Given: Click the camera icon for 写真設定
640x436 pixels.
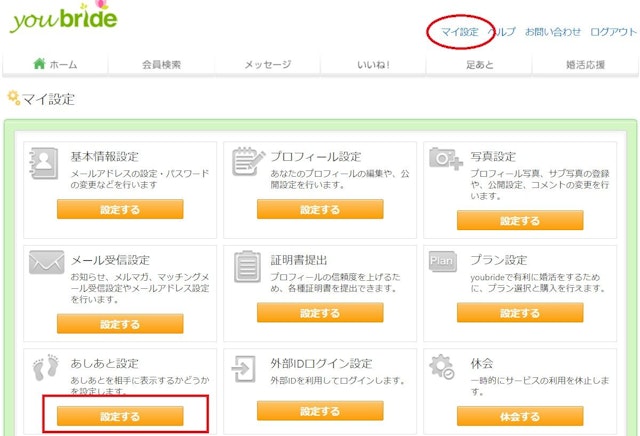Looking at the screenshot, I should coord(444,160).
